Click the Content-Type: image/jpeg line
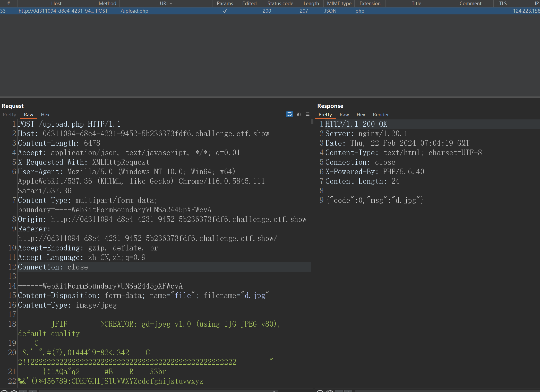The height and width of the screenshot is (392, 540). click(x=67, y=305)
